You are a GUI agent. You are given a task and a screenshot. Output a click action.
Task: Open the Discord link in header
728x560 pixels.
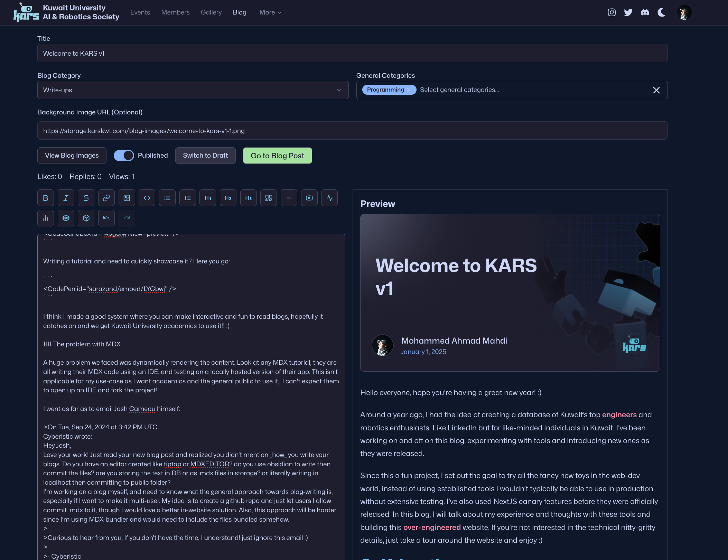pyautogui.click(x=645, y=12)
